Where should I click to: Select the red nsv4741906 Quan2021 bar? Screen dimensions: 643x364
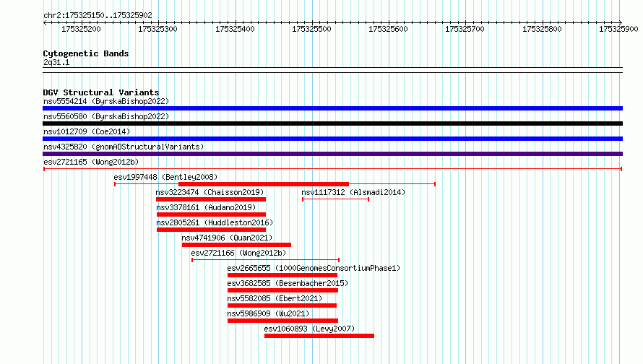point(237,245)
